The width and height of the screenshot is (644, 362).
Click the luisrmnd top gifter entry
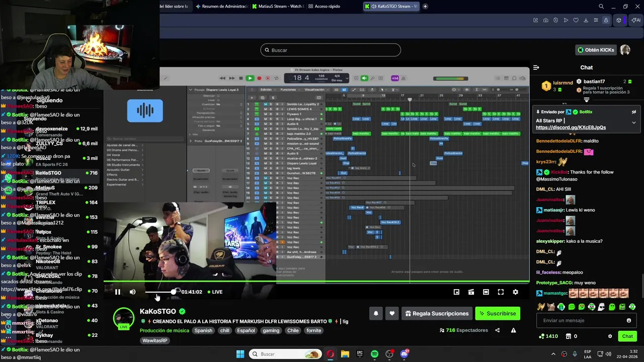(x=557, y=85)
